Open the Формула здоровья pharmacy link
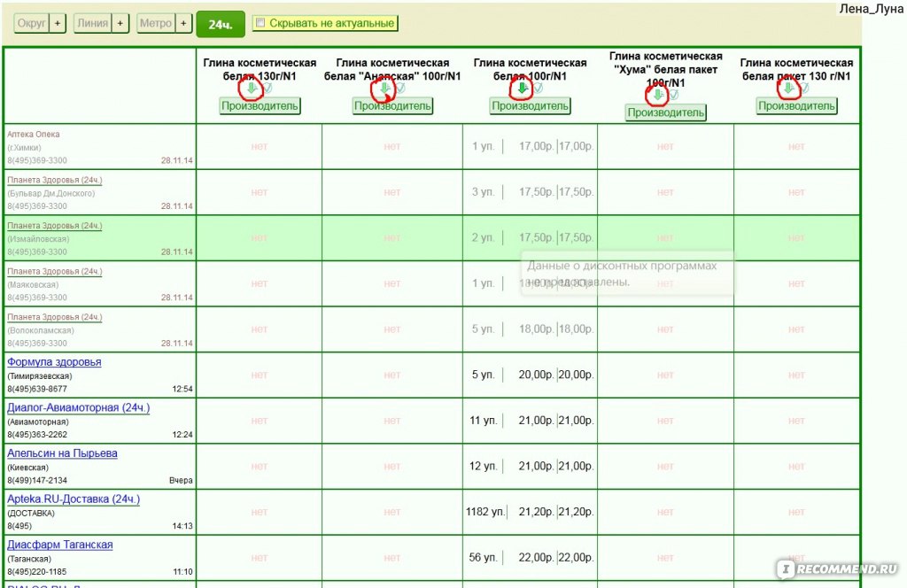Image resolution: width=907 pixels, height=588 pixels. [x=54, y=362]
